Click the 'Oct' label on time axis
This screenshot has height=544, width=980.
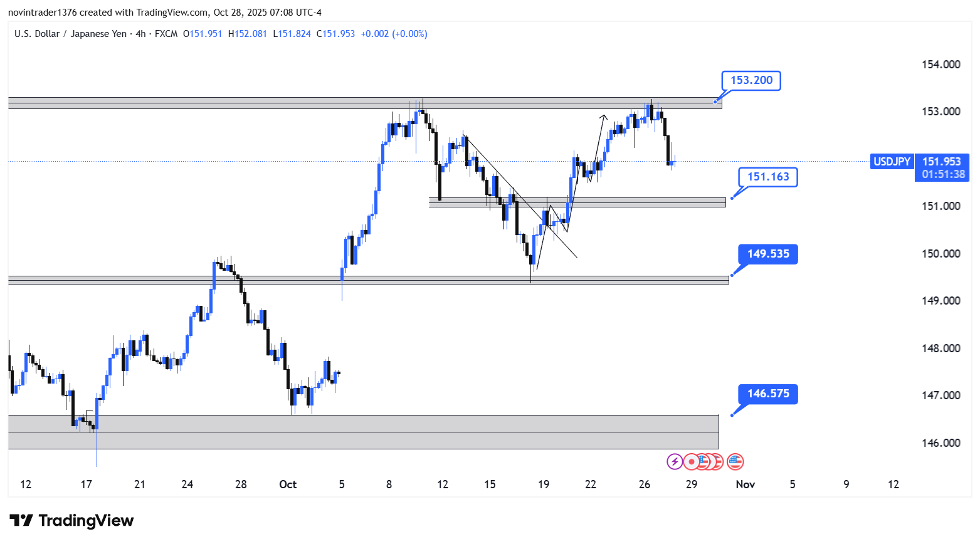click(288, 484)
